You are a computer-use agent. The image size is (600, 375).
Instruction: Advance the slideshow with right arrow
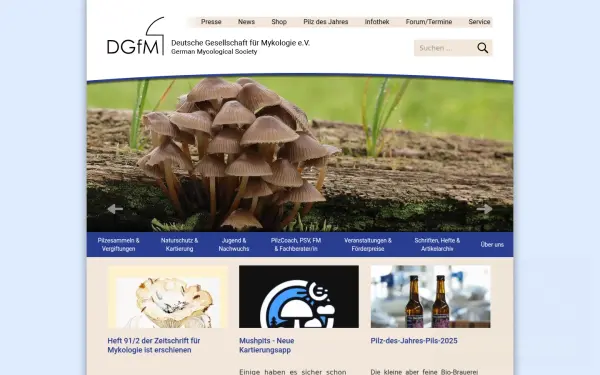coord(484,209)
